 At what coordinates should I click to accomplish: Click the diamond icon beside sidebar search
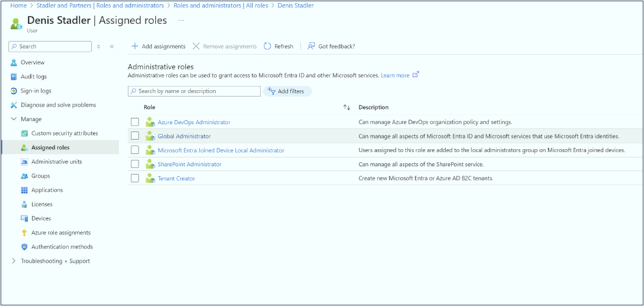(x=99, y=47)
